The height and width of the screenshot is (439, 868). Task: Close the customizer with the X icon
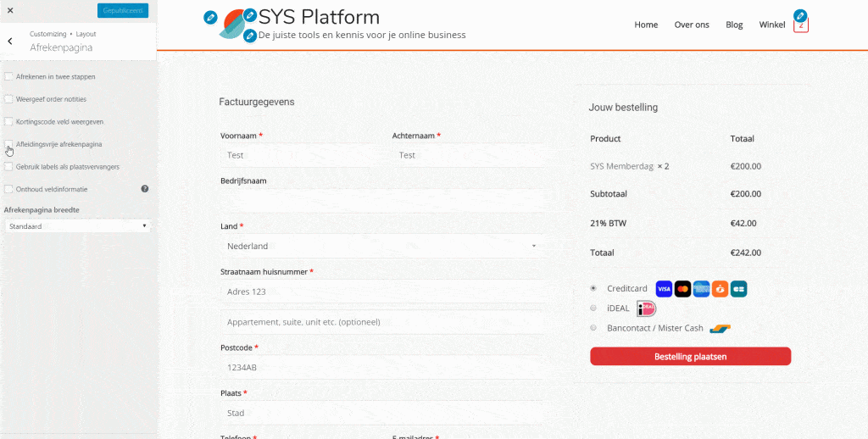[10, 10]
